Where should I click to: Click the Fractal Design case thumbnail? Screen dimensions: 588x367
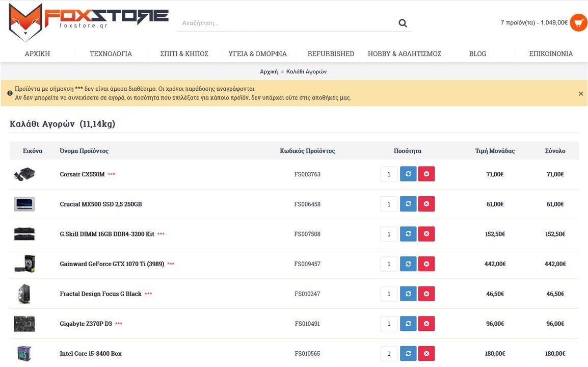click(x=24, y=294)
